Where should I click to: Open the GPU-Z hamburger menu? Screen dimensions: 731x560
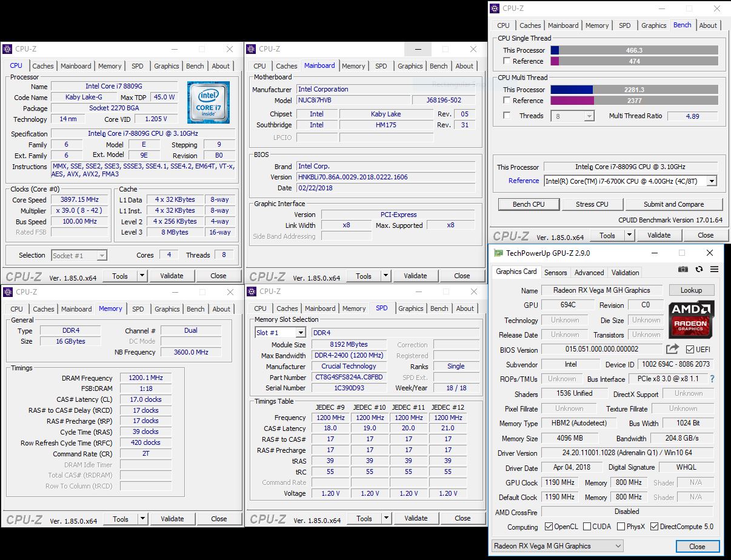click(714, 270)
